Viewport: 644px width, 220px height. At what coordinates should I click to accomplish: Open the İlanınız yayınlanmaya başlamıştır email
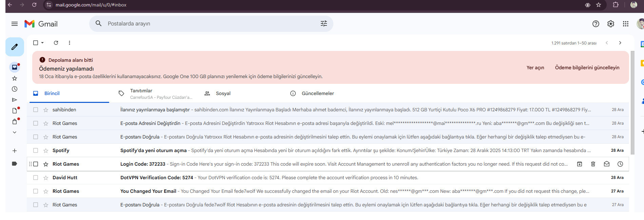[328, 110]
